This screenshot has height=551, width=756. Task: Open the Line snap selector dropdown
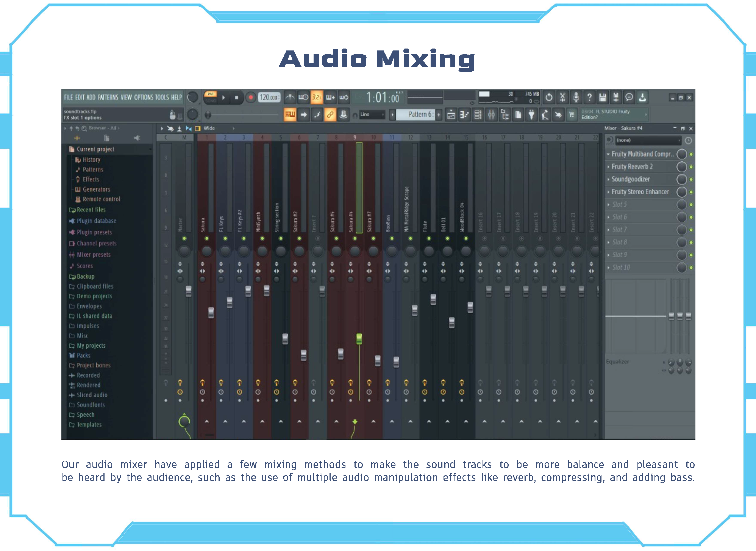tap(372, 114)
